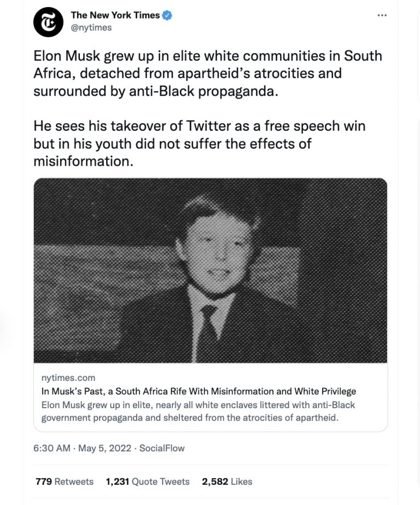The height and width of the screenshot is (505, 420).
Task: Open the 'In Musk's Past' article headline
Action: click(x=199, y=391)
